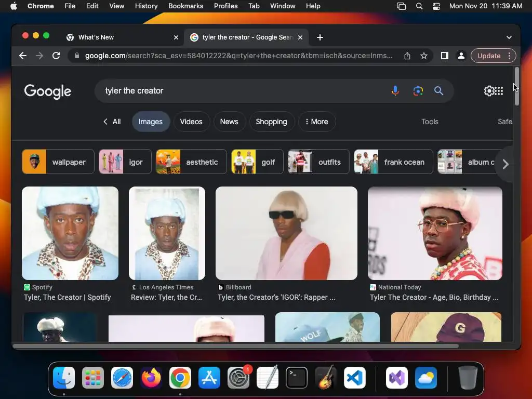Switch to the News results tab

(x=229, y=122)
